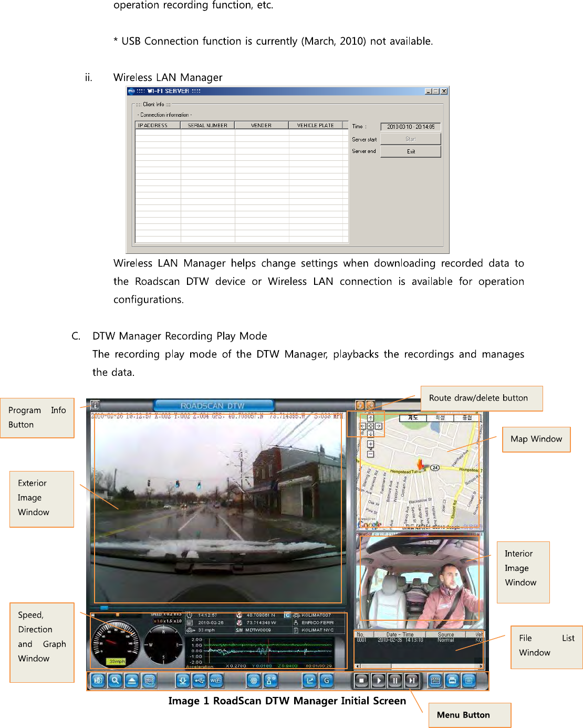Click the circular target icon in the toolbar
Screen dimensions: 583x728
pos(254,681)
